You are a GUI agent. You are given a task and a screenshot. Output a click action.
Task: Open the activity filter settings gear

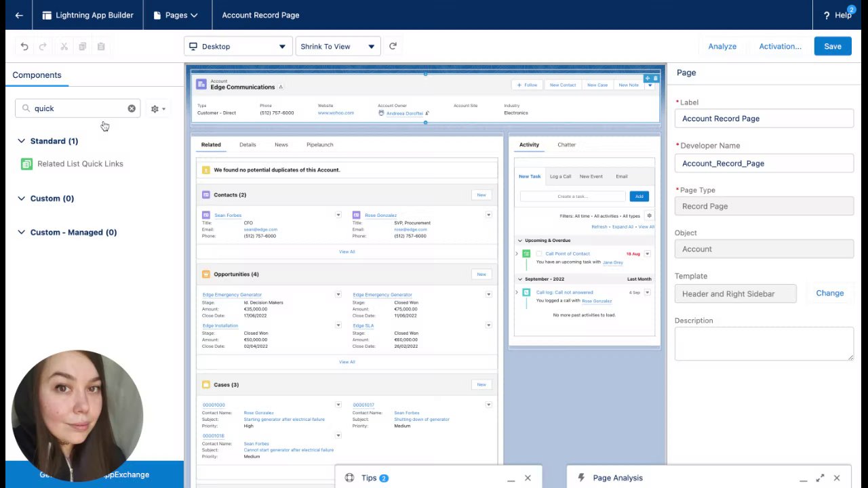(649, 216)
